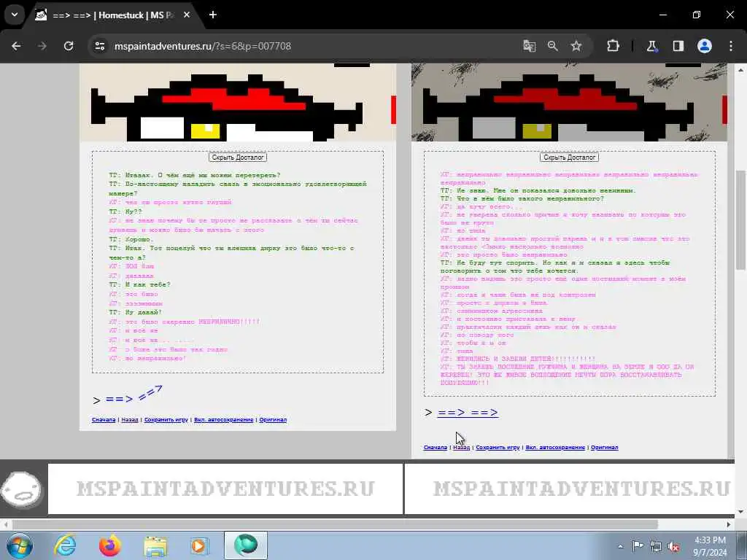Open Action Center flag icon
The width and height of the screenshot is (747, 560).
click(x=638, y=546)
